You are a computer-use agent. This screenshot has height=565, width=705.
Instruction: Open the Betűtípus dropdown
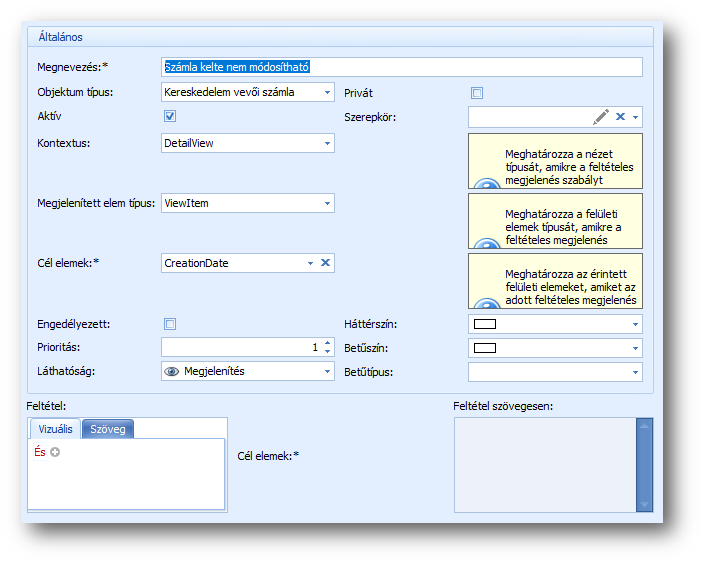point(635,372)
